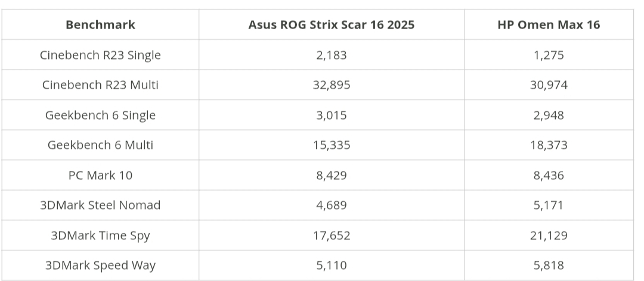Viewport: 644px width, 281px height.
Task: Click the HP Omen Max 16 header
Action: click(549, 25)
